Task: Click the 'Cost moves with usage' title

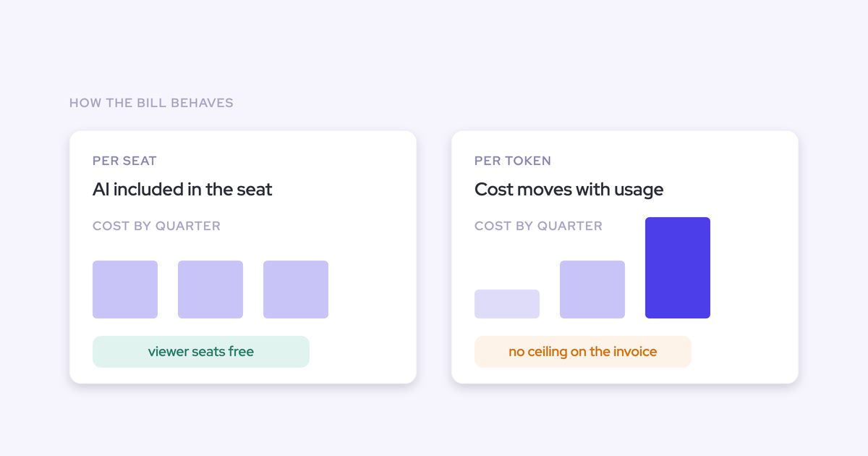Action: [x=569, y=190]
